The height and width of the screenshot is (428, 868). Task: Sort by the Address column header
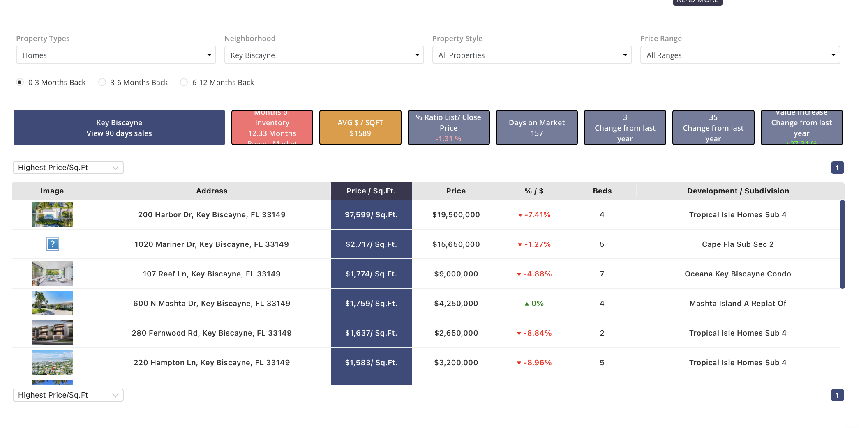pyautogui.click(x=212, y=191)
